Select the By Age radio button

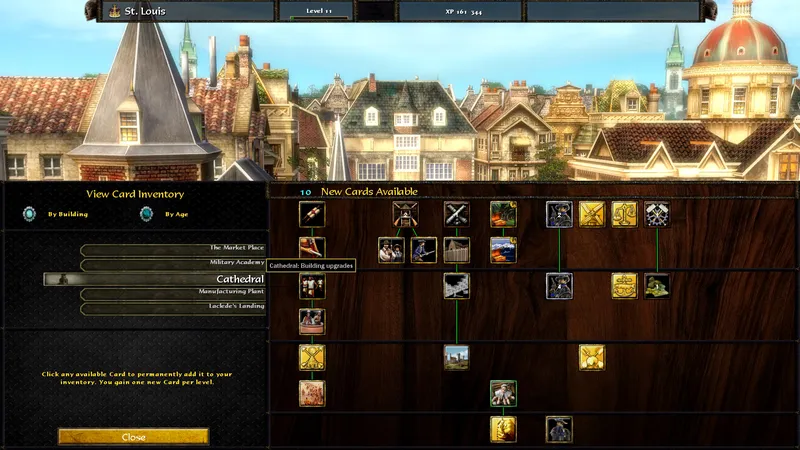147,214
